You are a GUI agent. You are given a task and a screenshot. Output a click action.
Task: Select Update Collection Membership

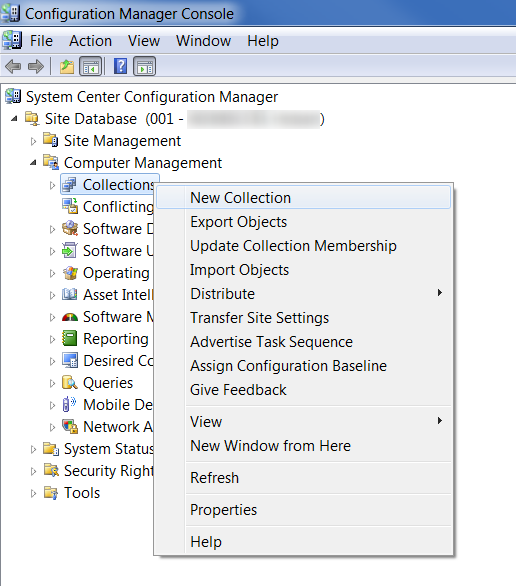point(303,246)
